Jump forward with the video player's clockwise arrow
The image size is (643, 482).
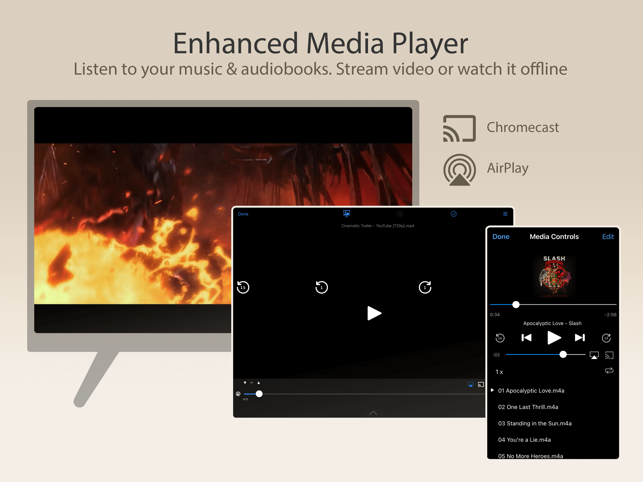click(425, 287)
